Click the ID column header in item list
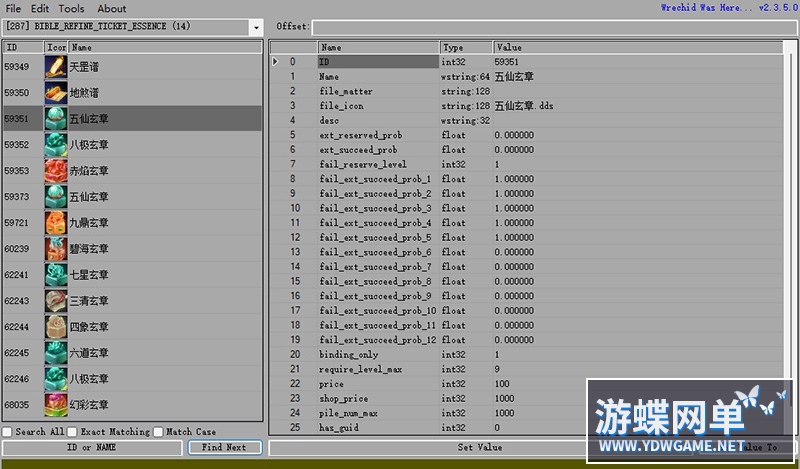This screenshot has height=469, width=800. 23,47
